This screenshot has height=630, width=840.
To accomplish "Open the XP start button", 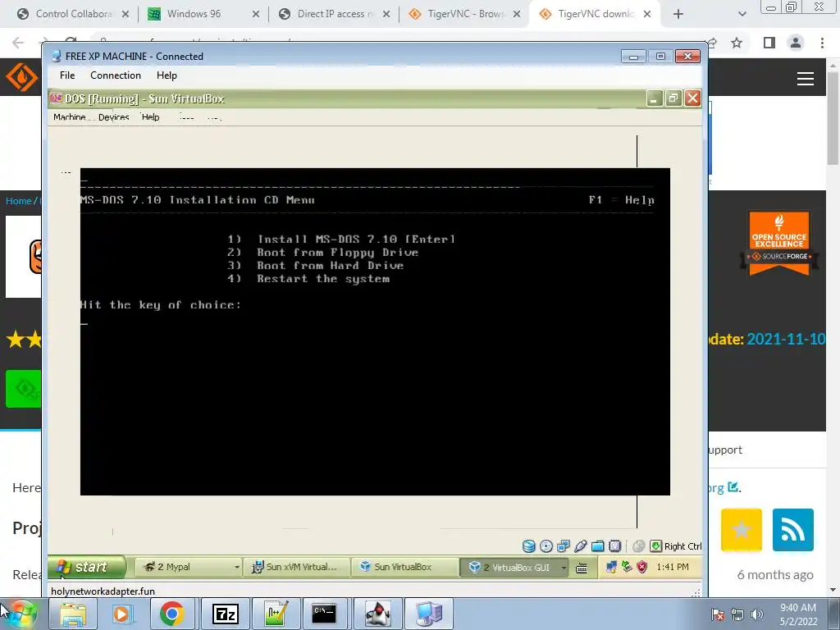I will pos(87,567).
